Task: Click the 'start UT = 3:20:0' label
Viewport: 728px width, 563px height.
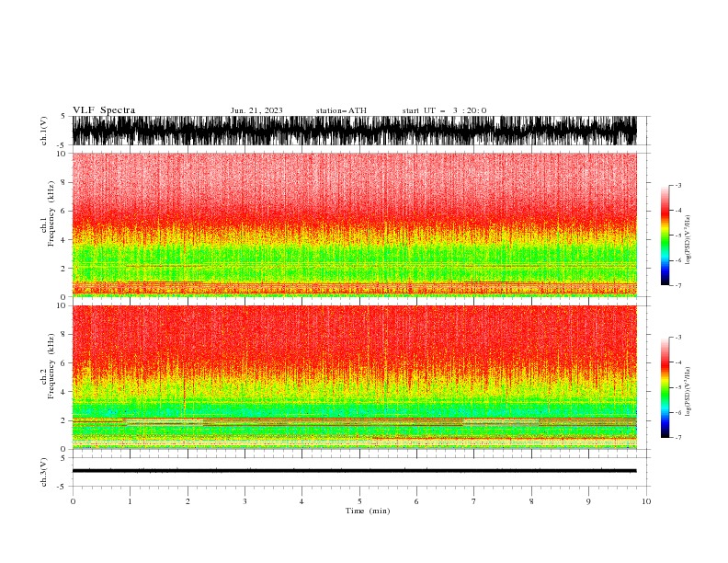Action: tap(444, 110)
